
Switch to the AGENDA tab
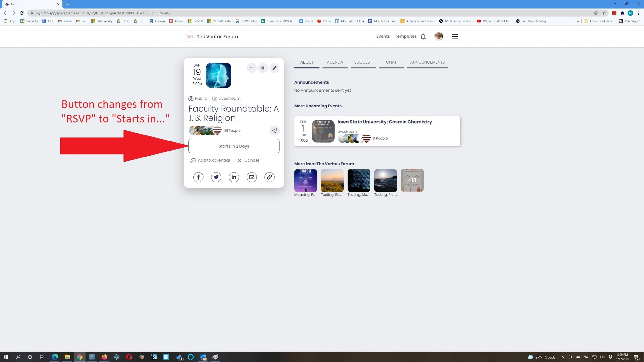coord(335,62)
